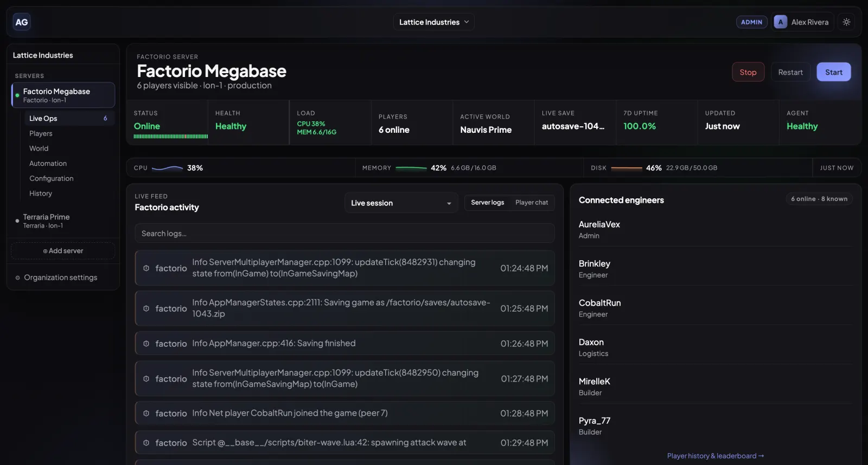Image resolution: width=868 pixels, height=465 pixels.
Task: Select the Factorio Megabase server
Action: coord(63,95)
